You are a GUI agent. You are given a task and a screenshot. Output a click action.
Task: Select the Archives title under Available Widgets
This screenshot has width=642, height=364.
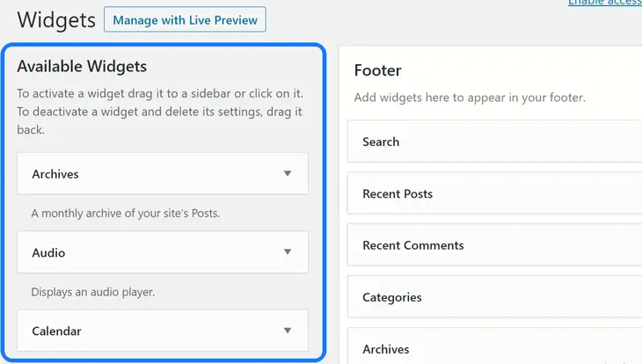coord(55,174)
